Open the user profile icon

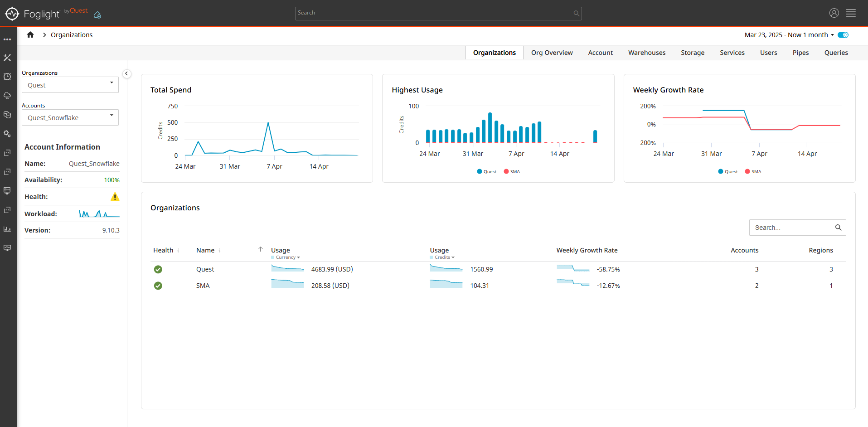834,13
